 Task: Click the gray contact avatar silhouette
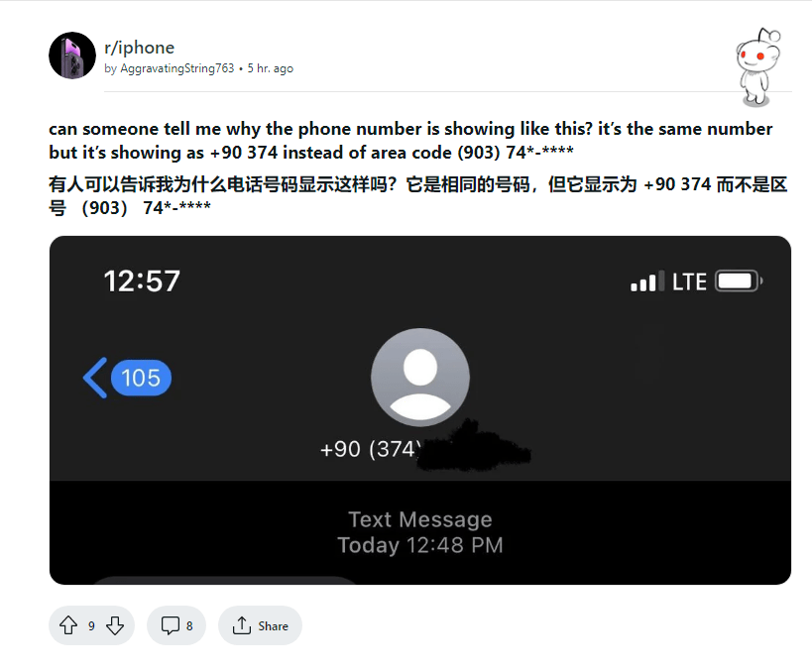[x=420, y=377]
